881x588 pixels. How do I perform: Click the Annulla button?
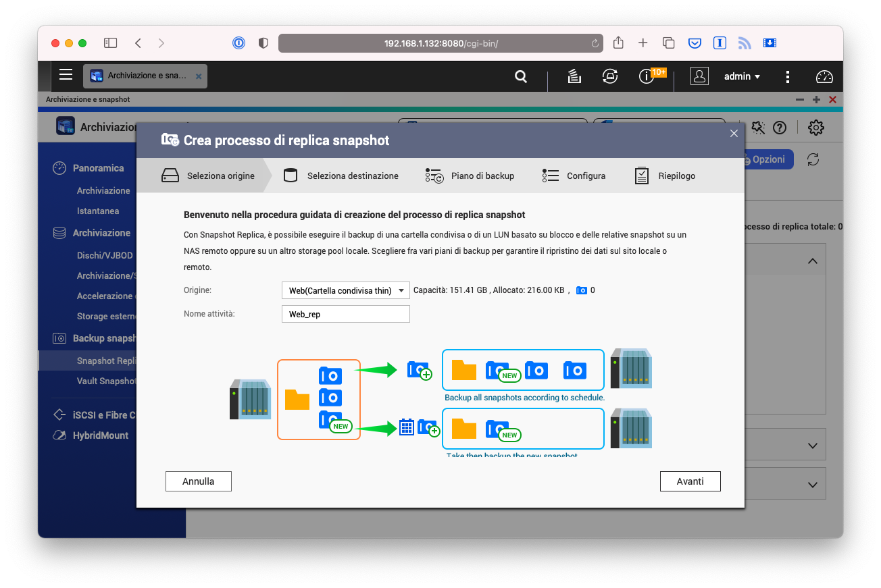198,481
